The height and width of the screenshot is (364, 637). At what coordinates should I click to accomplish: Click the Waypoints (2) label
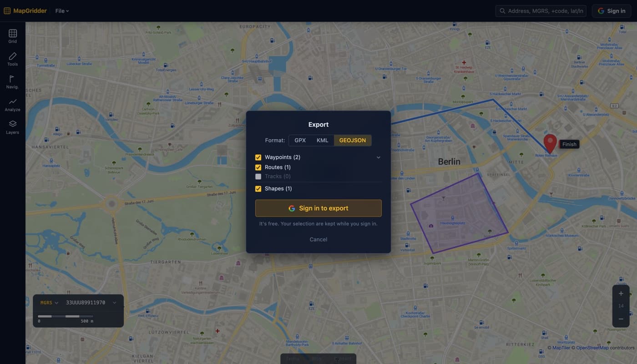point(283,157)
